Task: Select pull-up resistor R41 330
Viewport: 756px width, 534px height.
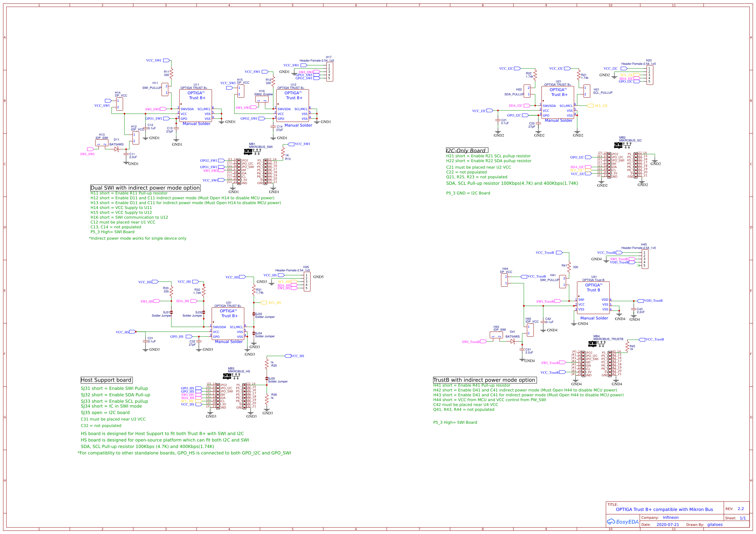Action: (569, 267)
